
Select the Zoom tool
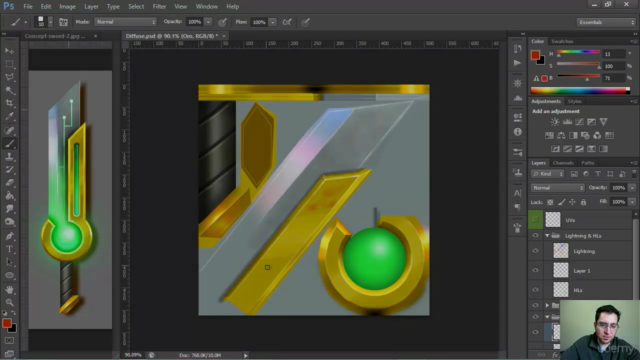coord(9,302)
